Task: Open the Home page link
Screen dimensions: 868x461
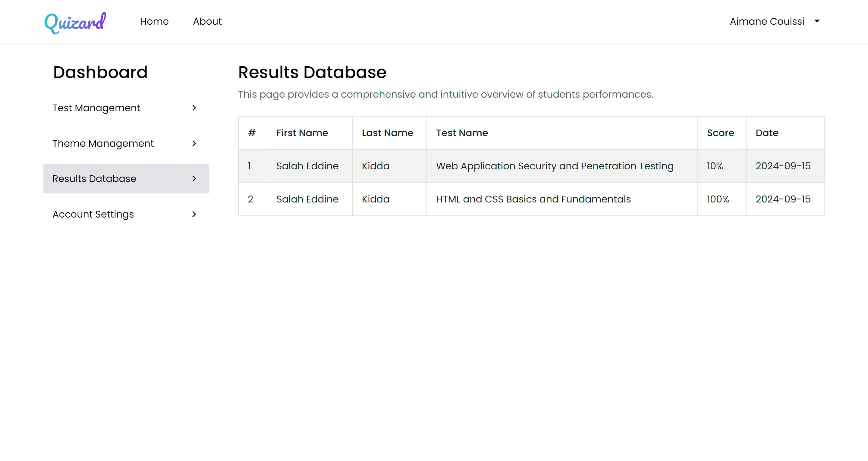Action: (x=154, y=22)
